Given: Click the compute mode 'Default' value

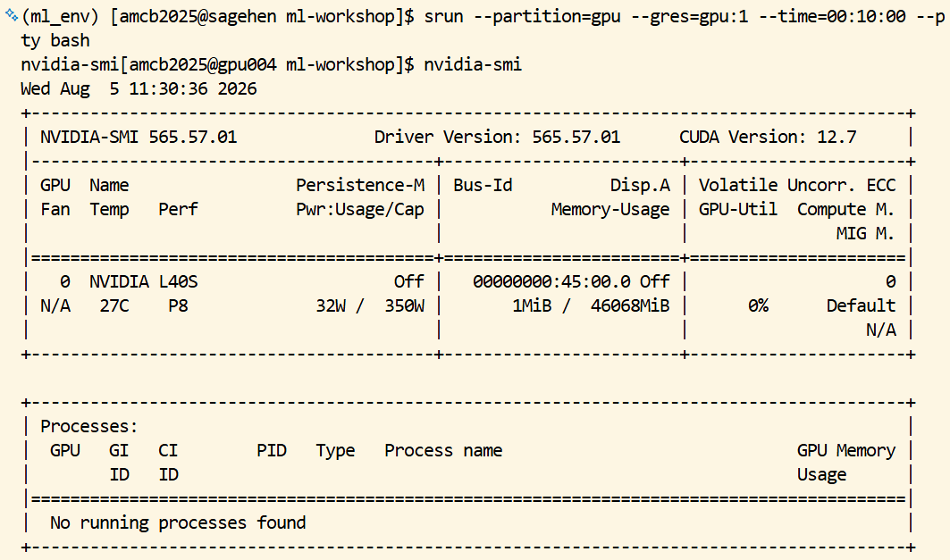Looking at the screenshot, I should 861,306.
